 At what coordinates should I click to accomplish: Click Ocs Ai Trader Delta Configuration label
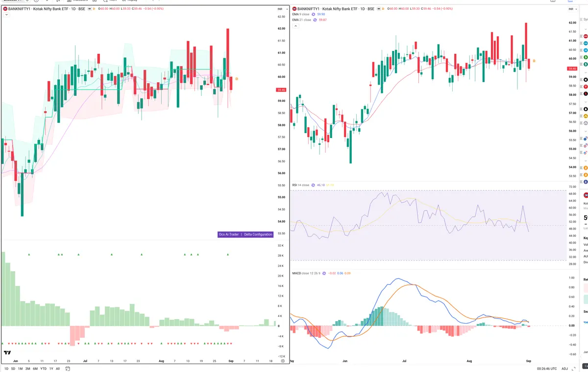(245, 234)
